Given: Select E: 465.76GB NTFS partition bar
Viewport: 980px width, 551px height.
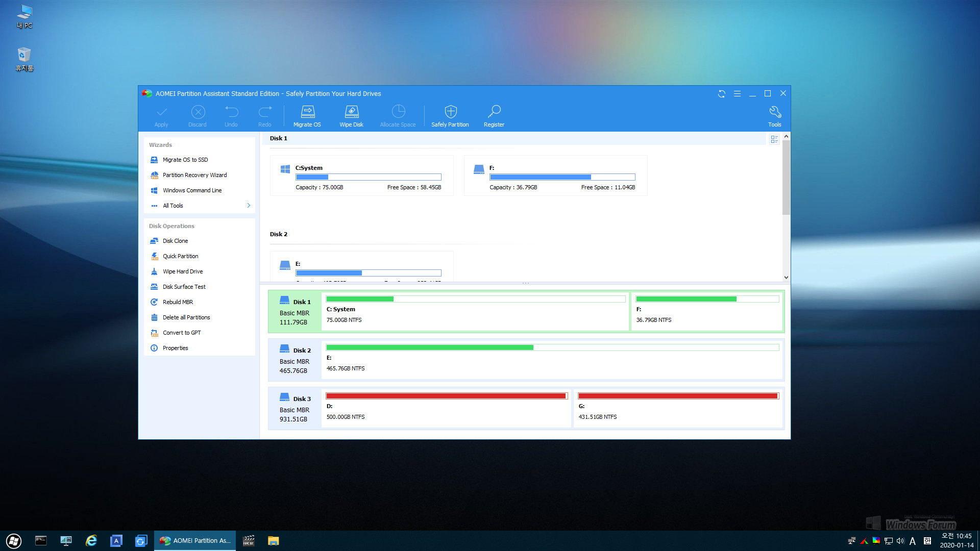Looking at the screenshot, I should 552,360.
